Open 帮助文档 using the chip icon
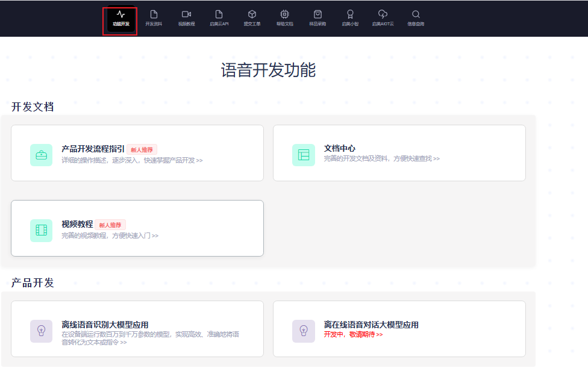 pos(284,13)
